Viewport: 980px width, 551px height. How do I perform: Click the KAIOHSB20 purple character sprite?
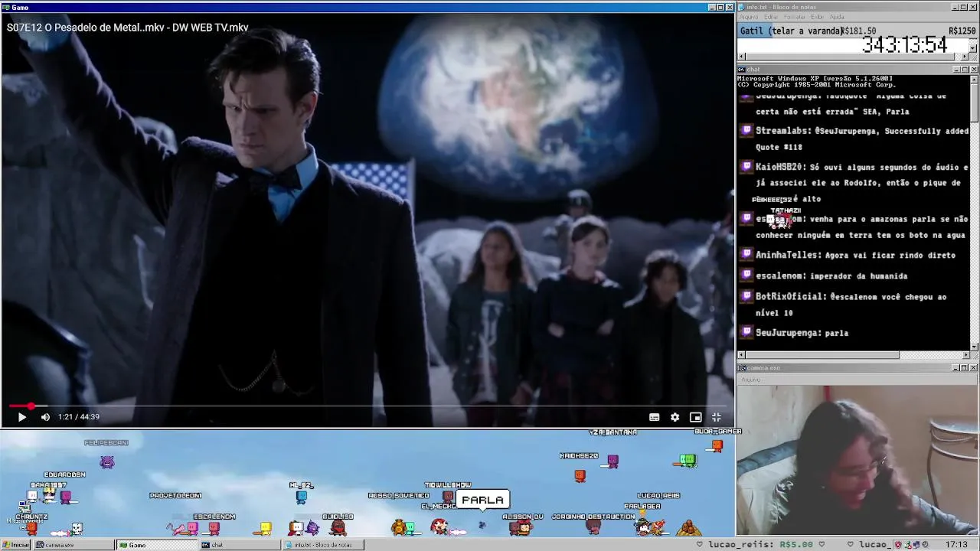pos(612,461)
